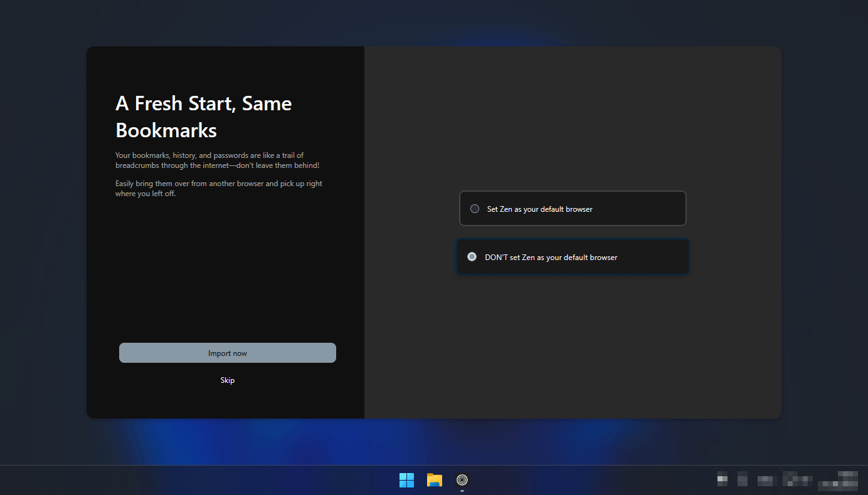Click the heading A Fresh Start, Same Bookmarks
The height and width of the screenshot is (495, 868).
pyautogui.click(x=204, y=117)
